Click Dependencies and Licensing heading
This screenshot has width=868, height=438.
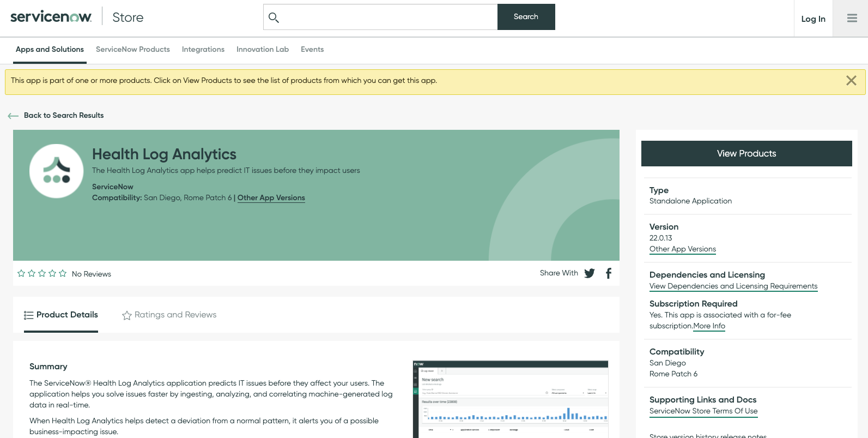707,275
